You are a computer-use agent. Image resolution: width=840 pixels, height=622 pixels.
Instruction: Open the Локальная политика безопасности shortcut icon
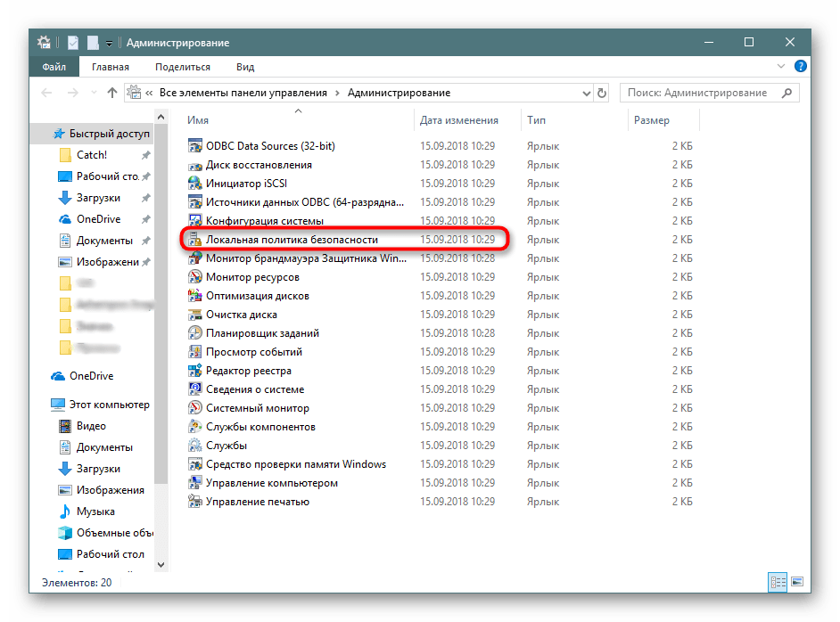[195, 240]
